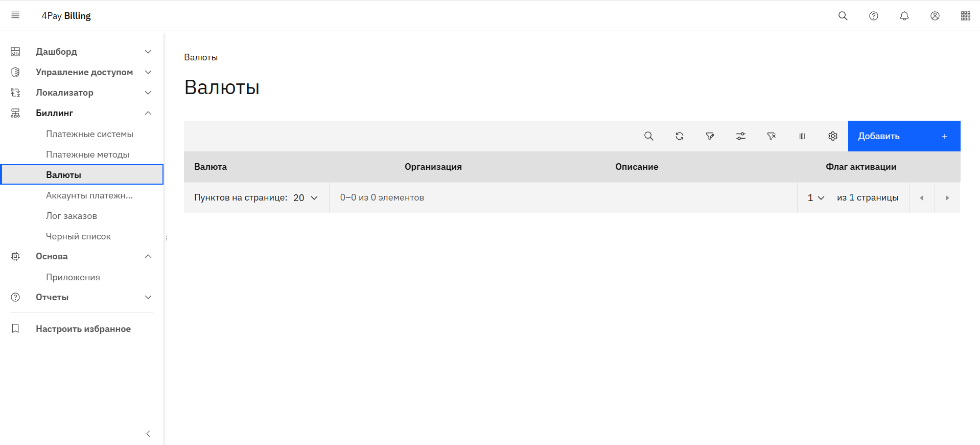Collapse the sidebar with bottom left chevron
The image size is (980, 445).
(x=148, y=434)
